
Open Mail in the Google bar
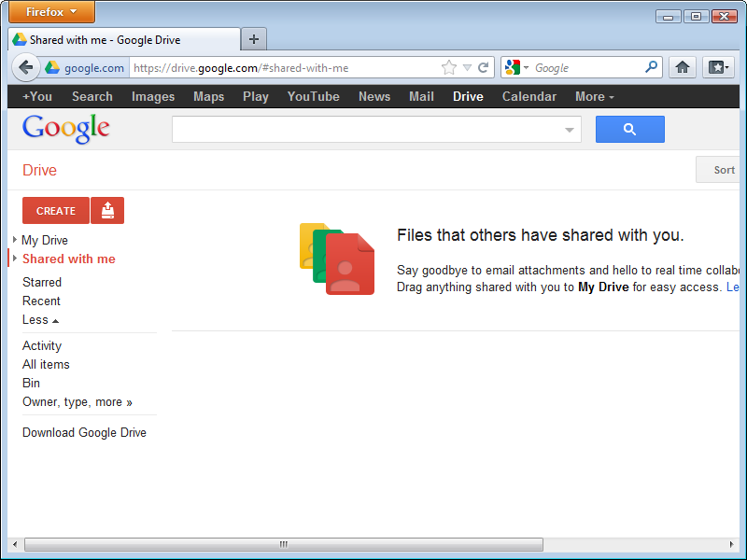[x=421, y=97]
